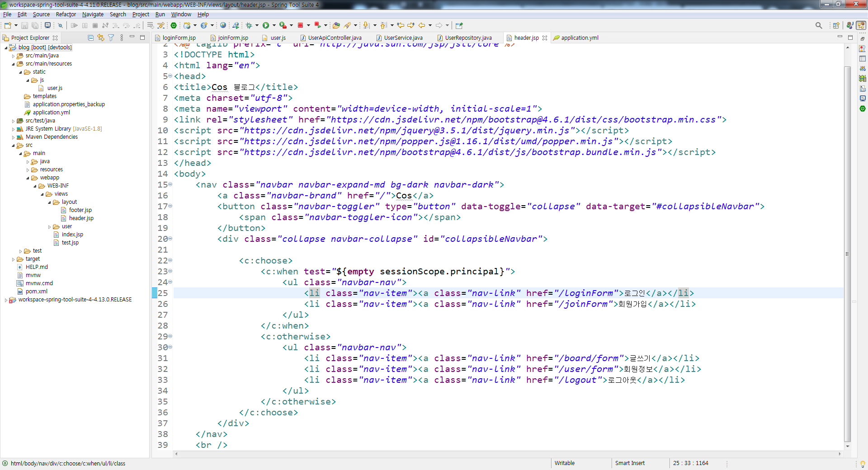Click the New file wizard icon
Image resolution: width=868 pixels, height=470 pixels.
(8, 25)
